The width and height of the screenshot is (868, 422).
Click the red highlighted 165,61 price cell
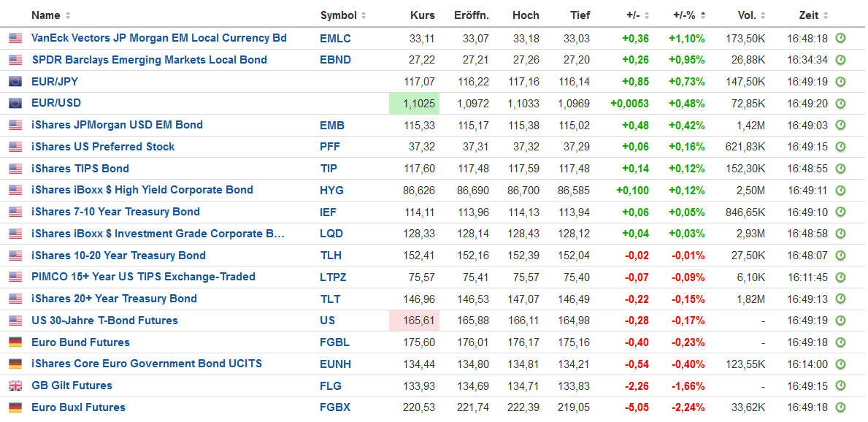[x=414, y=321]
